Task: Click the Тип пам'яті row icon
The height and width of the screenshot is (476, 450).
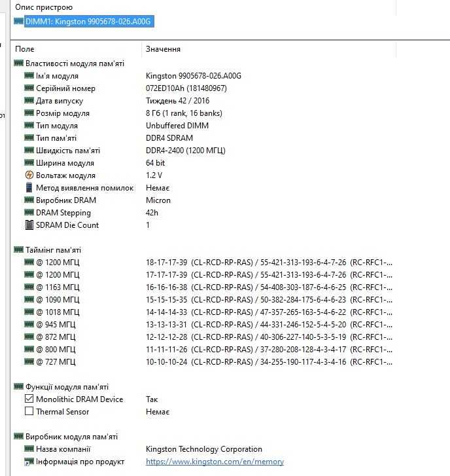Action: pos(29,137)
